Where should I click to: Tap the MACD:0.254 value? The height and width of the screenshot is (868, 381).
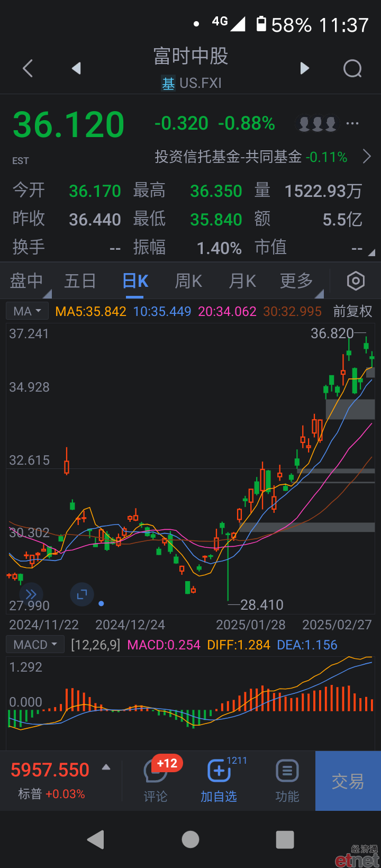point(164,645)
